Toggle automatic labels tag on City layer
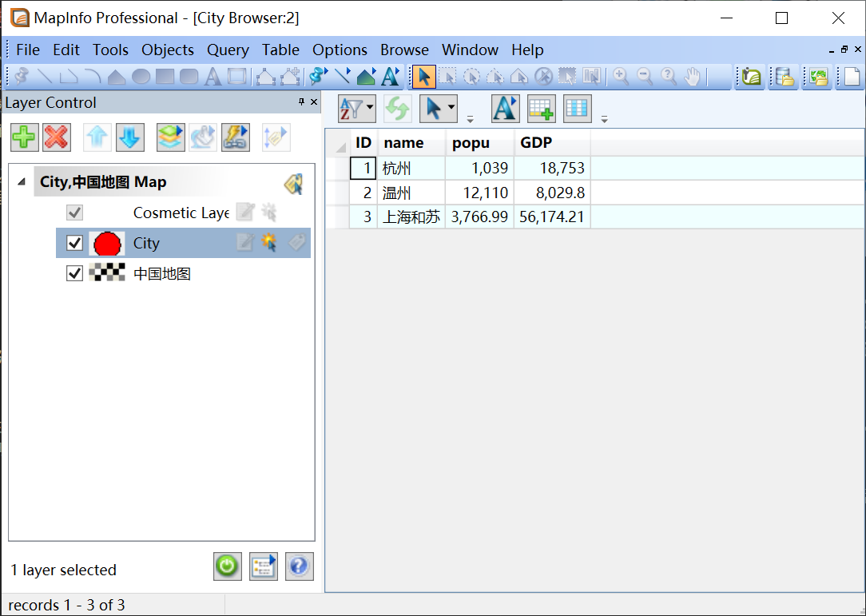The image size is (866, 616). 296,242
